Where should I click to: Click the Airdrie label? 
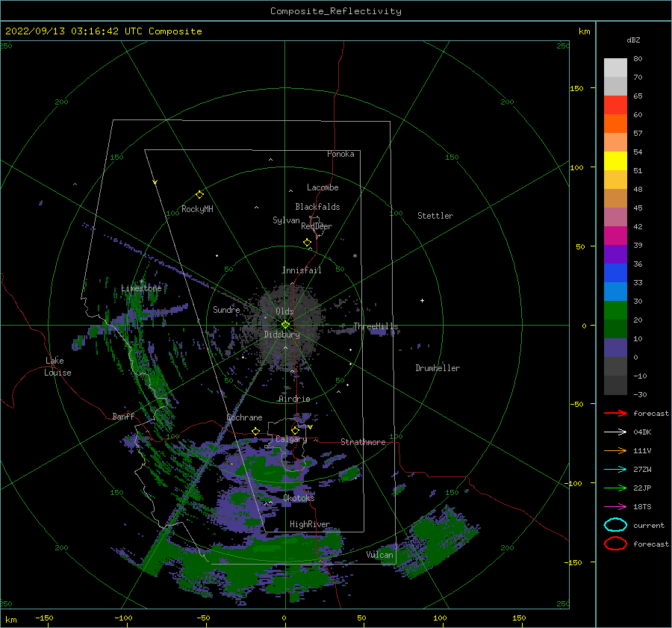click(294, 399)
